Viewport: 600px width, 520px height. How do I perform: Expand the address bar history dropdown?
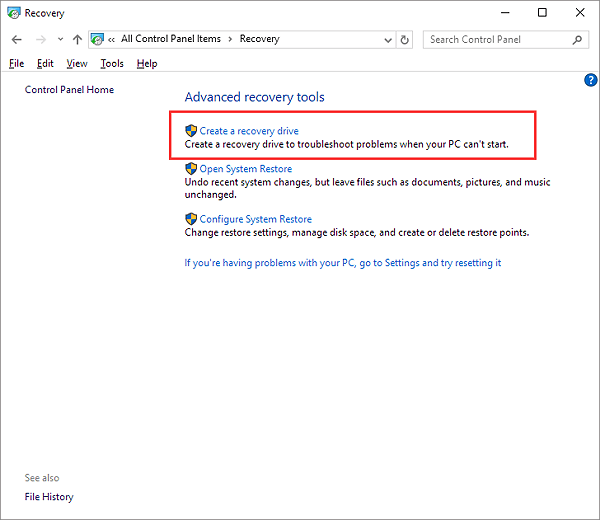388,40
